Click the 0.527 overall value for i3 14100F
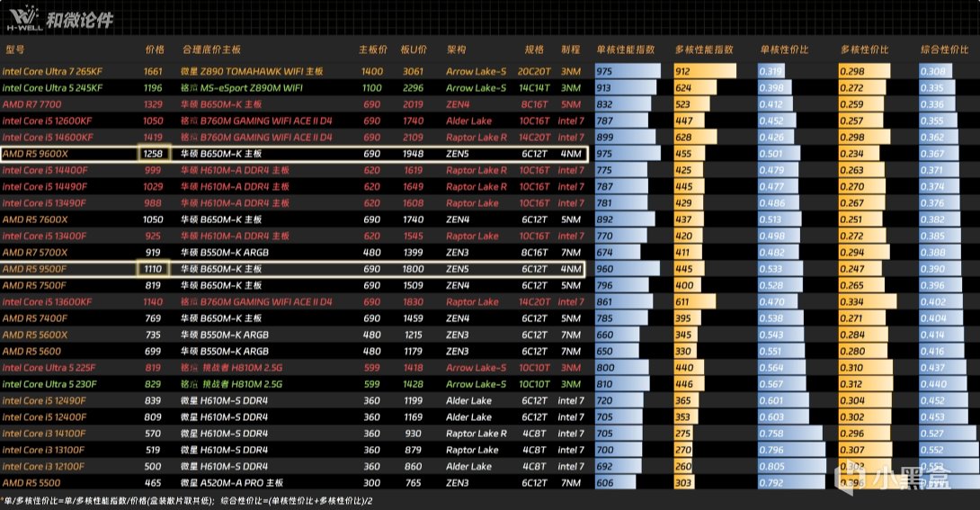The height and width of the screenshot is (510, 980). pos(948,434)
